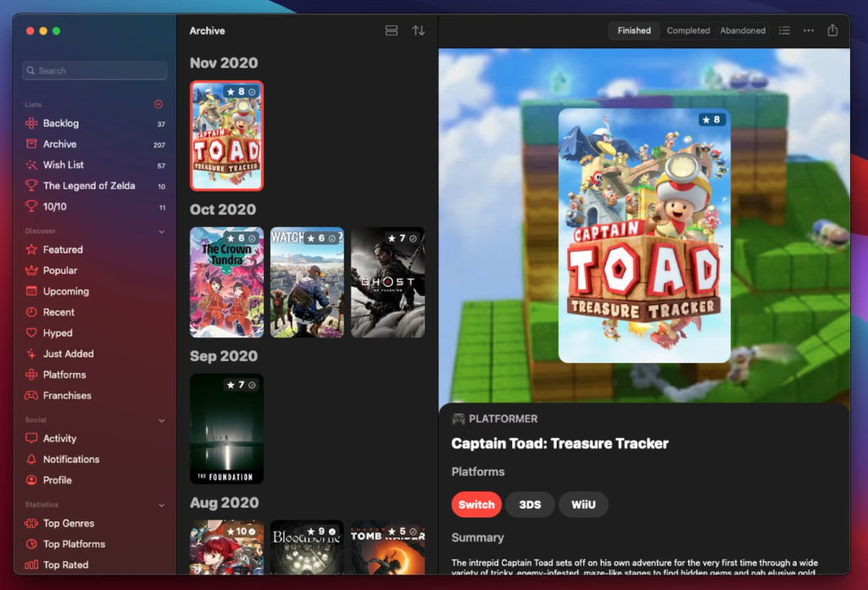Open the Backlog list icon
The width and height of the screenshot is (868, 590).
tap(31, 124)
